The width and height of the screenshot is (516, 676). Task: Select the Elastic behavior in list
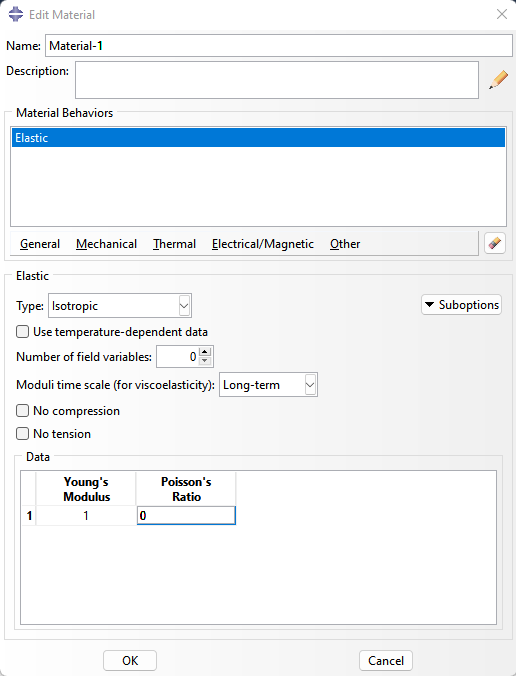(x=258, y=138)
